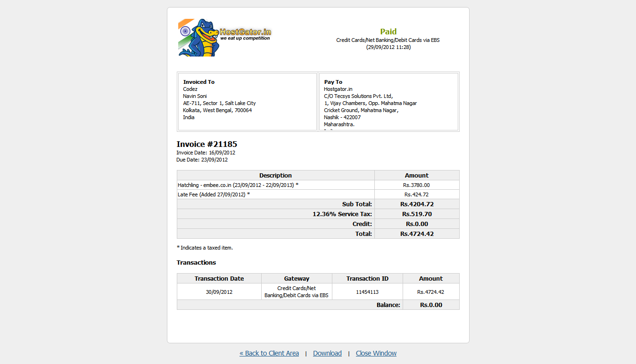The image size is (636, 364).
Task: Select Hostgator.in in the Pay To box
Action: [338, 89]
